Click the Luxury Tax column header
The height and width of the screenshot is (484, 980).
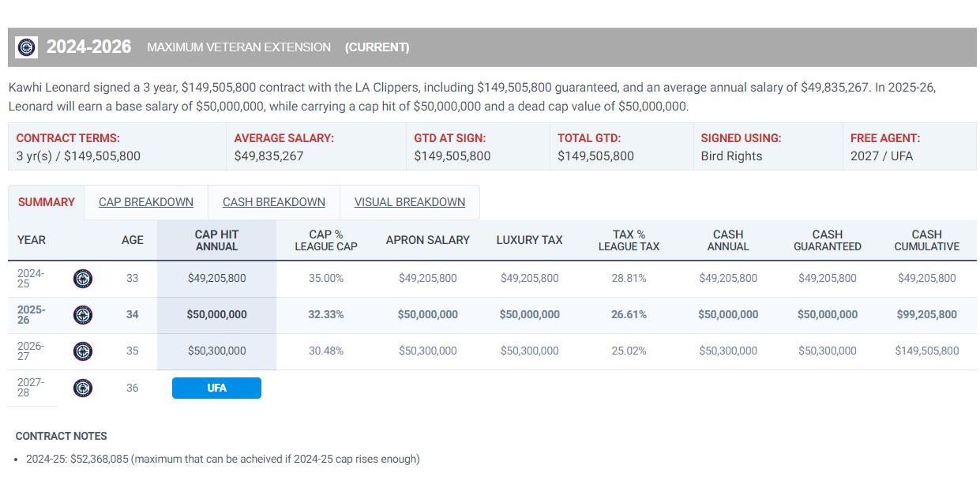coord(529,240)
